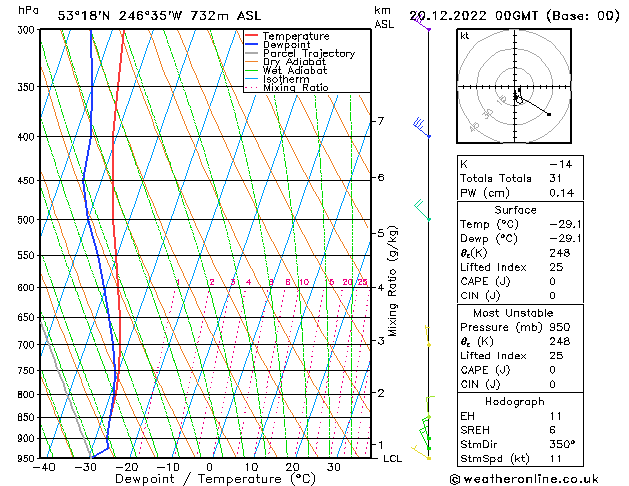Click the Hodograph section header in table
Image resolution: width=629 pixels, height=486 pixels.
pyautogui.click(x=515, y=401)
